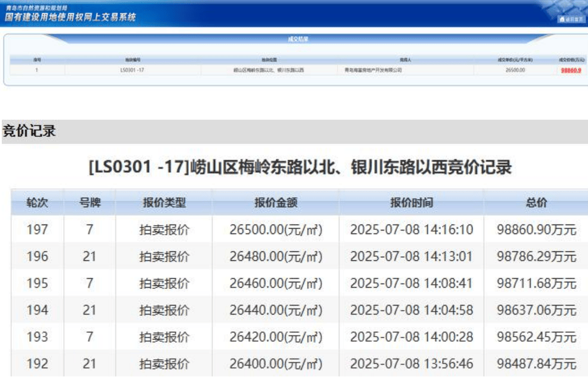The image size is (588, 377).
Task: Click the 地块位置 column header
Action: click(x=269, y=60)
